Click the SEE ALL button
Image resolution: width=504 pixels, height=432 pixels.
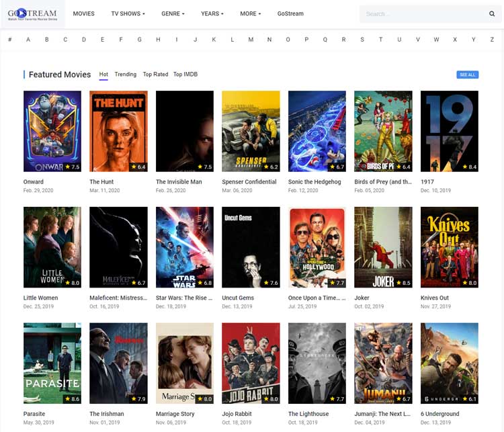tap(467, 75)
